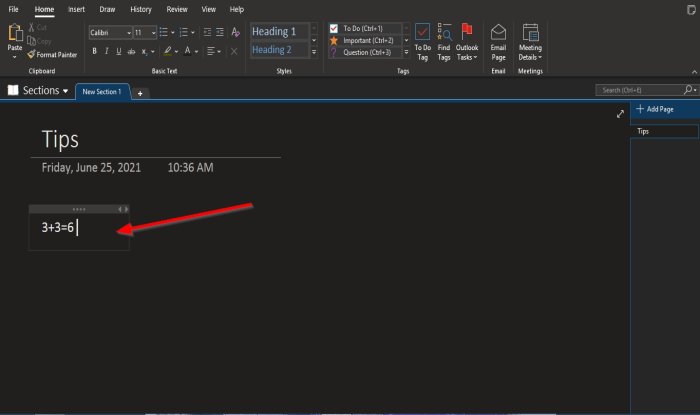Expand the Tags gallery list

406,53
